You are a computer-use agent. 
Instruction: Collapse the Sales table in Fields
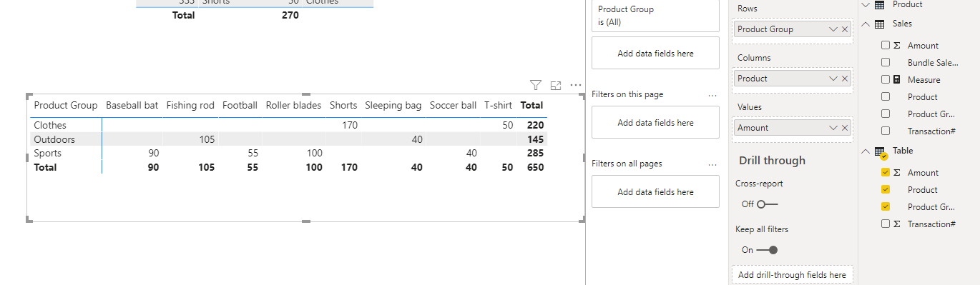click(866, 24)
